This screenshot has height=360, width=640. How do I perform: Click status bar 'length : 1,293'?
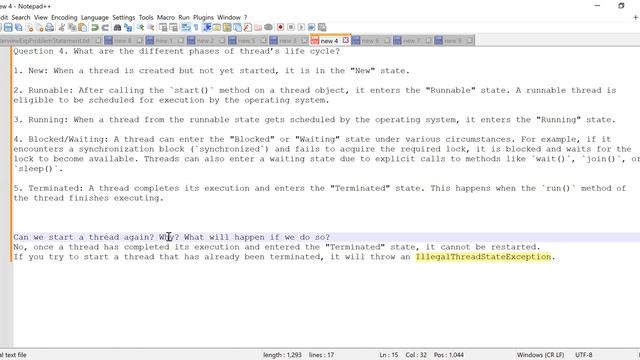pos(282,355)
